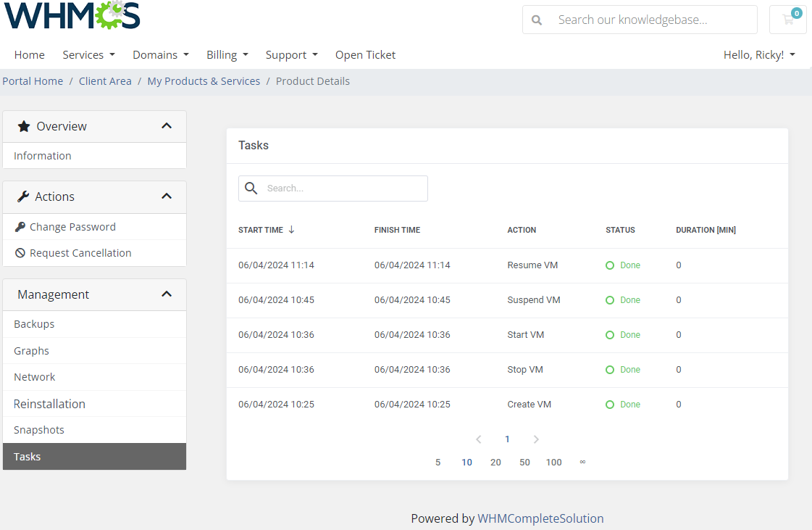This screenshot has width=812, height=530.
Task: Open Backups in Management sidebar
Action: pyautogui.click(x=94, y=324)
